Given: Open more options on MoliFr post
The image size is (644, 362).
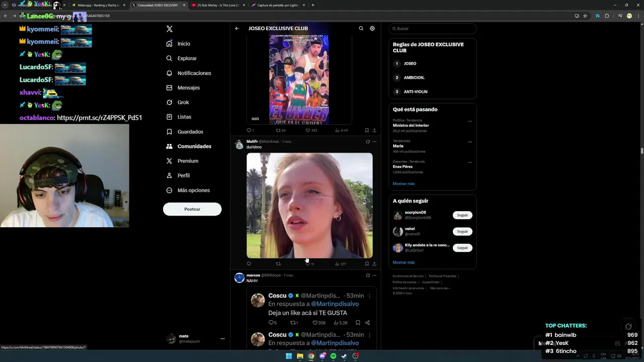Looking at the screenshot, I should (x=374, y=142).
